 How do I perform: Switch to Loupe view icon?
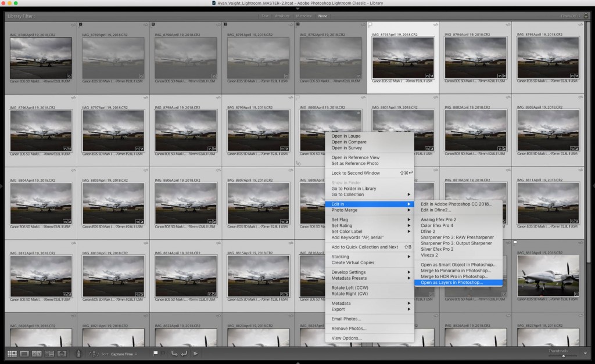click(x=24, y=354)
